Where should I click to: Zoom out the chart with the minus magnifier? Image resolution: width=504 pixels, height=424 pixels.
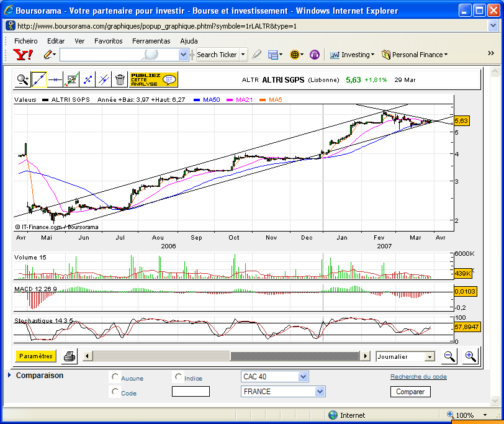coord(449,356)
